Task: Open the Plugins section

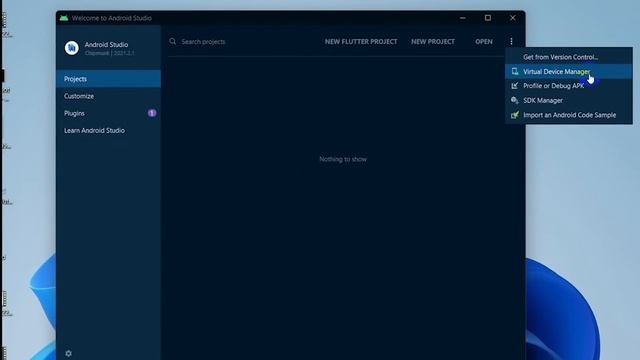Action: coord(108,113)
